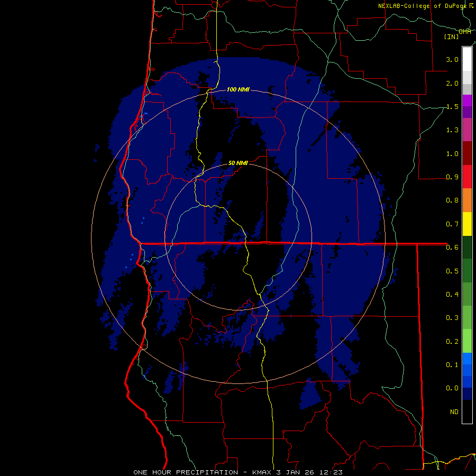Pick the black swatch beside ND
The height and width of the screenshot is (476, 476).
[x=467, y=411]
